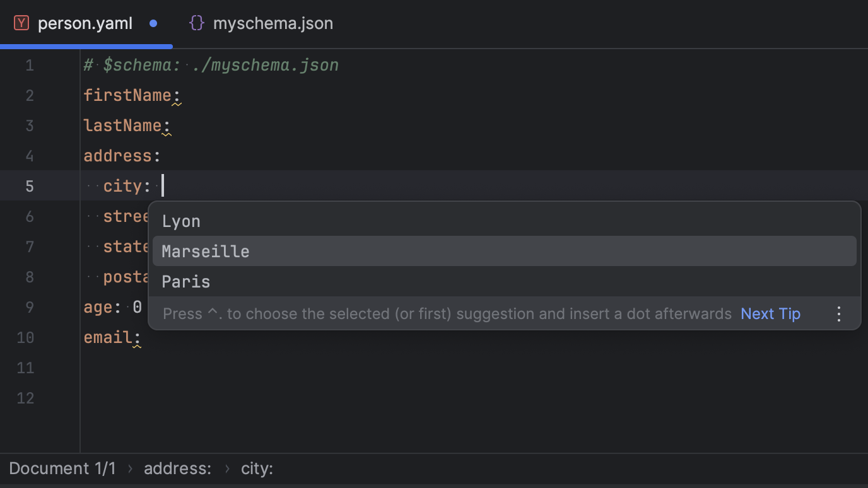Click the address breadcrumb in the status bar
Viewport: 868px width, 488px height.
(177, 468)
